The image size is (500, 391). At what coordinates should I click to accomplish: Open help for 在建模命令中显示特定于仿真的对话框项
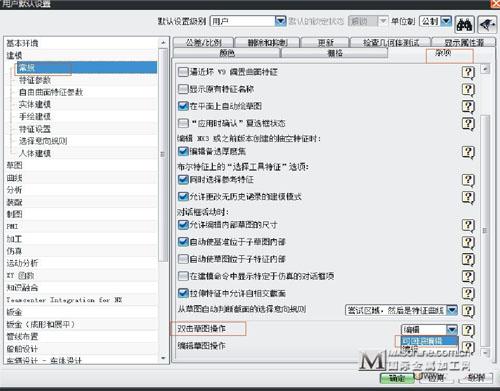pos(468,276)
